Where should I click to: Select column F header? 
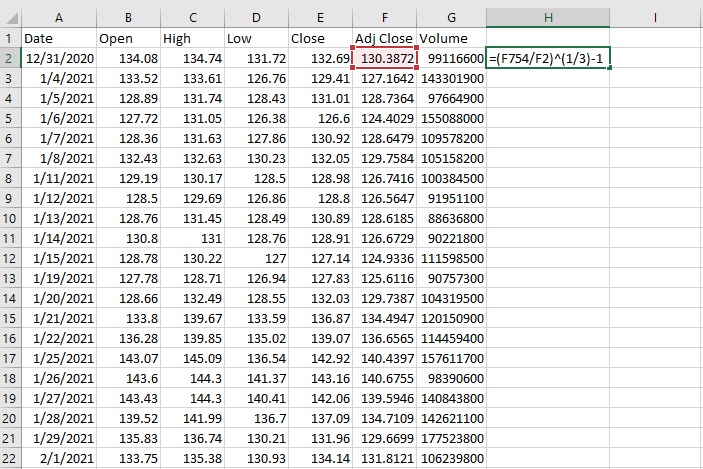point(384,16)
